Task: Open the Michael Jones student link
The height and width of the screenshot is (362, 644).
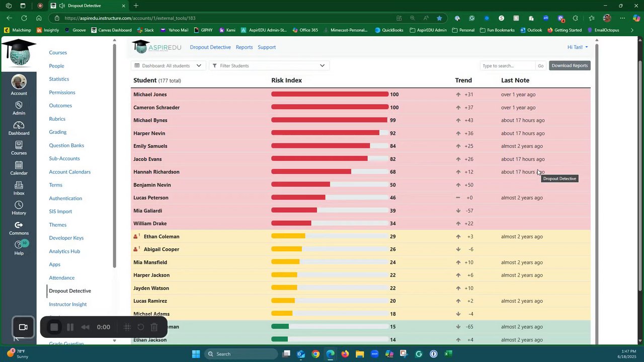Action: pyautogui.click(x=150, y=95)
